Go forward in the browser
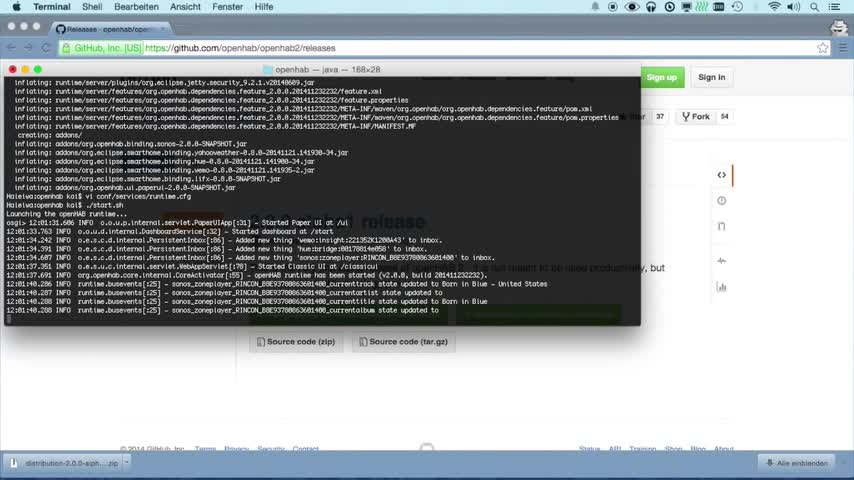This screenshot has height=480, width=854. coord(28,48)
